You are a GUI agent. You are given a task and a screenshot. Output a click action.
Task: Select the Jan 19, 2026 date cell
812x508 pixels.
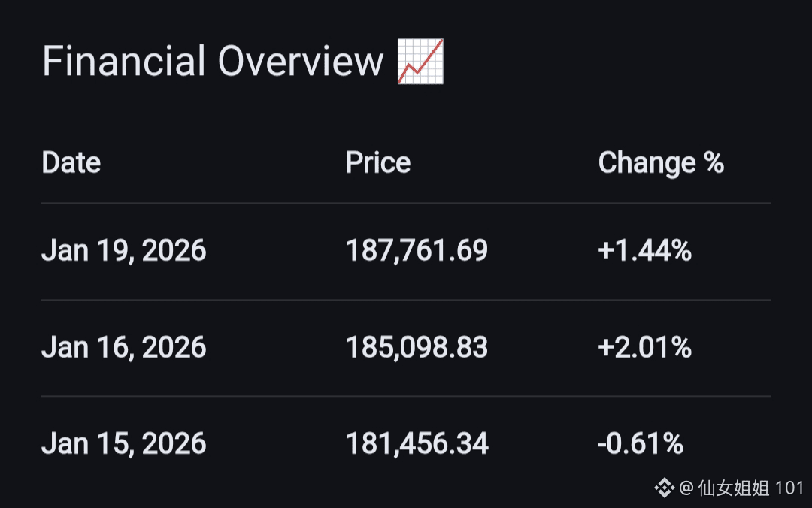pos(123,251)
